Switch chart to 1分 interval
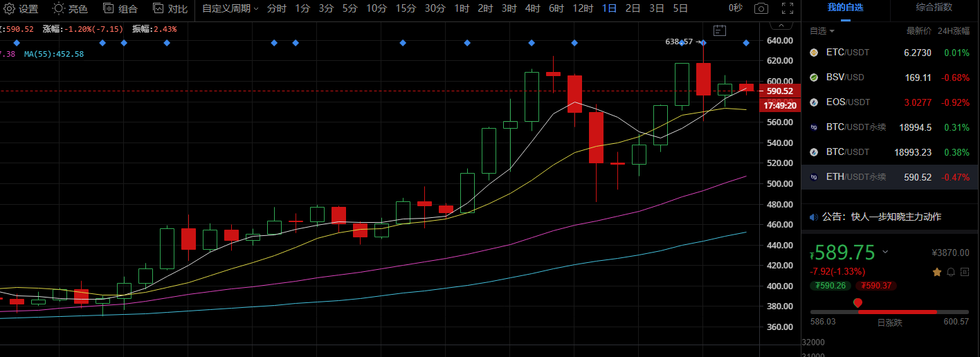The width and height of the screenshot is (980, 357). point(302,9)
